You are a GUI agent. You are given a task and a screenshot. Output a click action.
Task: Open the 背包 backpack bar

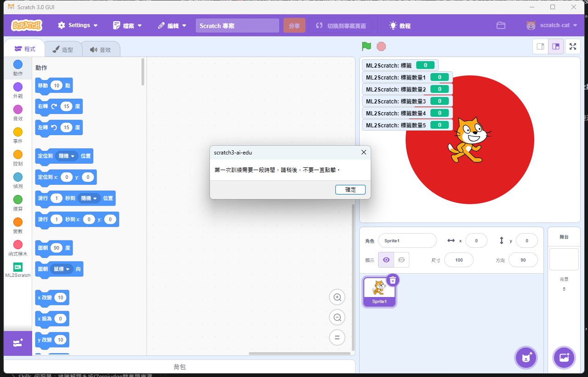[180, 367]
